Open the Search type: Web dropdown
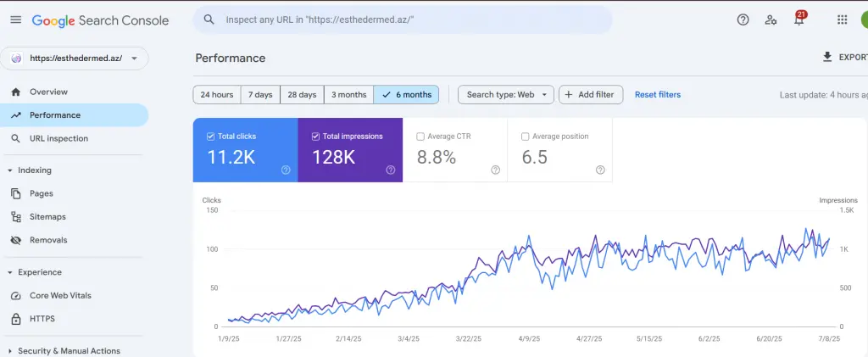Image resolution: width=868 pixels, height=357 pixels. pos(506,95)
